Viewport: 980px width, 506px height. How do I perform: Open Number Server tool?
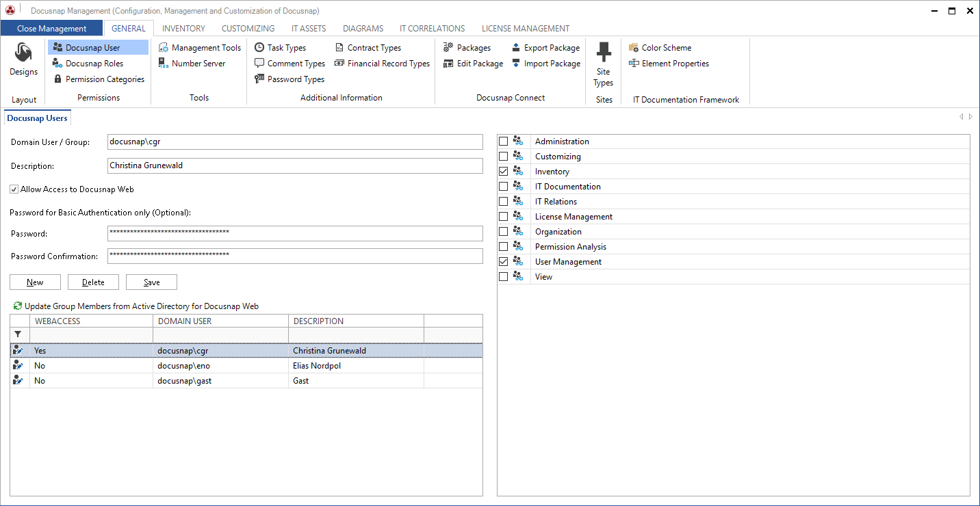pyautogui.click(x=192, y=64)
